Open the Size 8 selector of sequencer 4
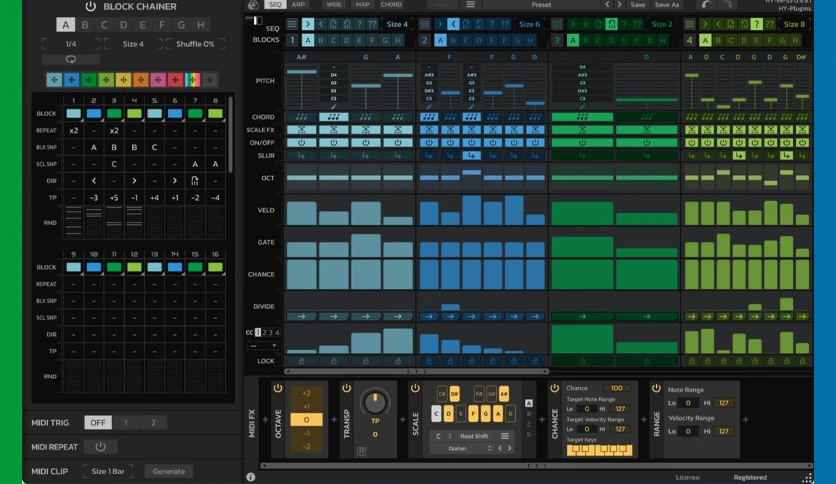Screen dimensions: 836x484 794,24
